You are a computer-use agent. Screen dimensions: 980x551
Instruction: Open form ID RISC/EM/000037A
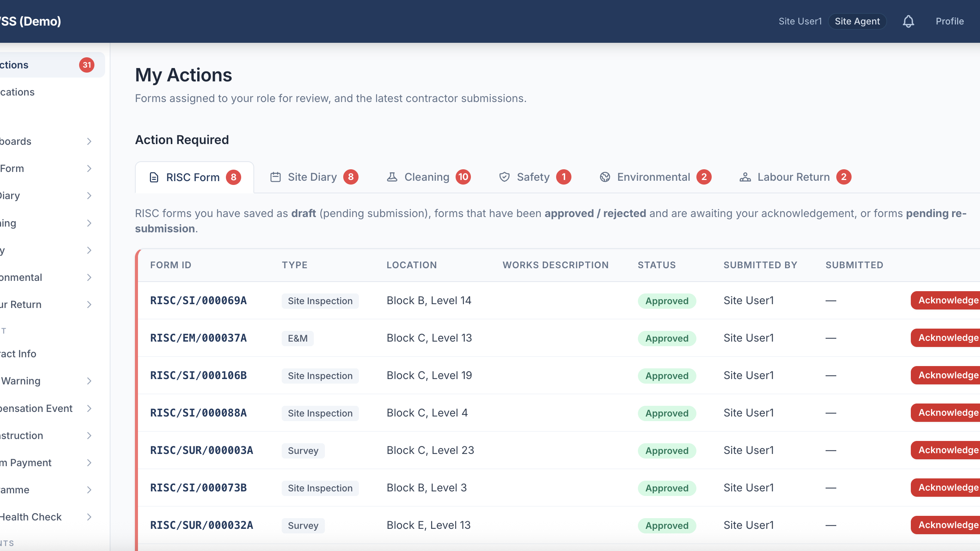coord(198,338)
